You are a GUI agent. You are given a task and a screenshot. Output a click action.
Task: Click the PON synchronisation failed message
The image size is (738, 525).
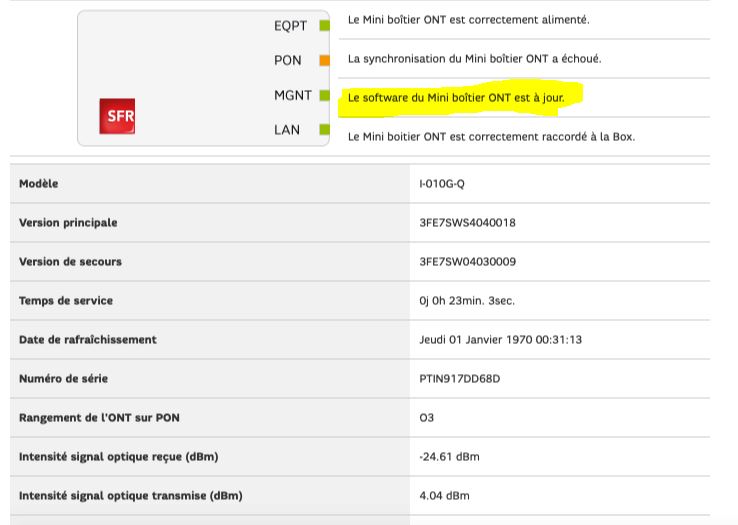(474, 59)
